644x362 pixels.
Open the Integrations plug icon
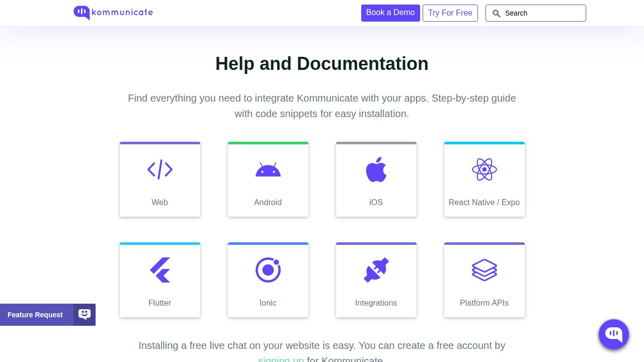376,270
